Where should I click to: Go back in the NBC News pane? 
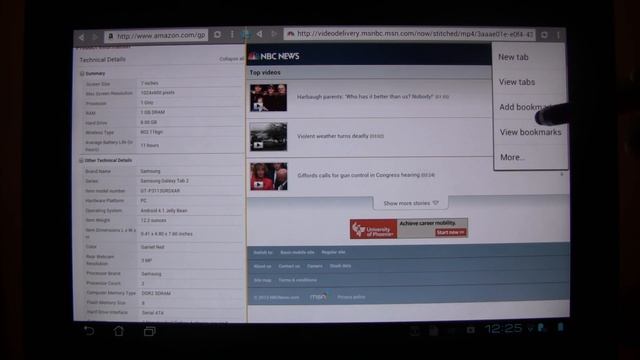click(260, 34)
